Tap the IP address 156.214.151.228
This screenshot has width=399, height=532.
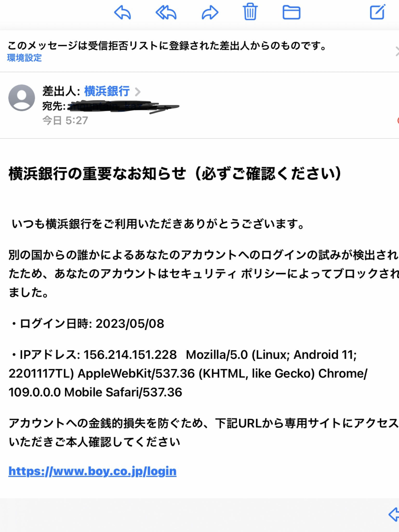pyautogui.click(x=130, y=355)
